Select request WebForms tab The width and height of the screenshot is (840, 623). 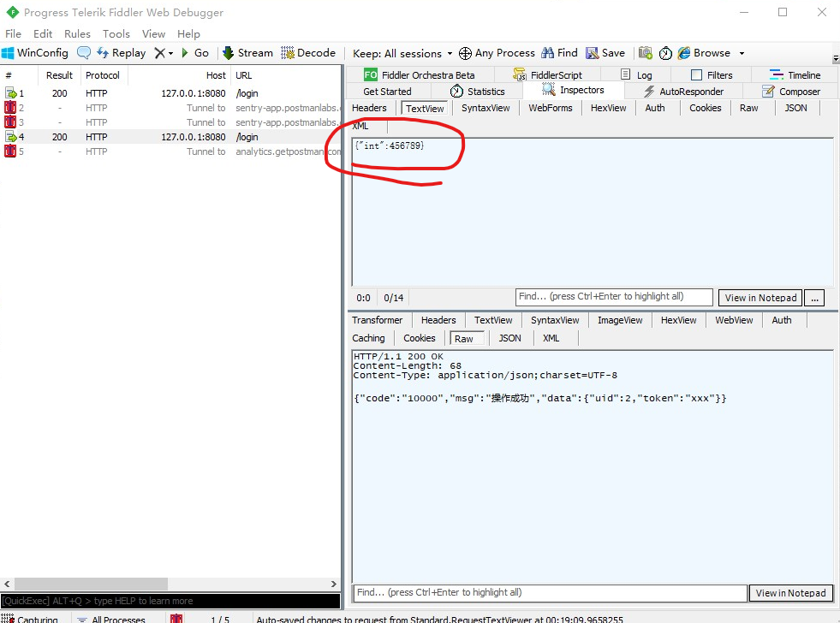coord(551,108)
